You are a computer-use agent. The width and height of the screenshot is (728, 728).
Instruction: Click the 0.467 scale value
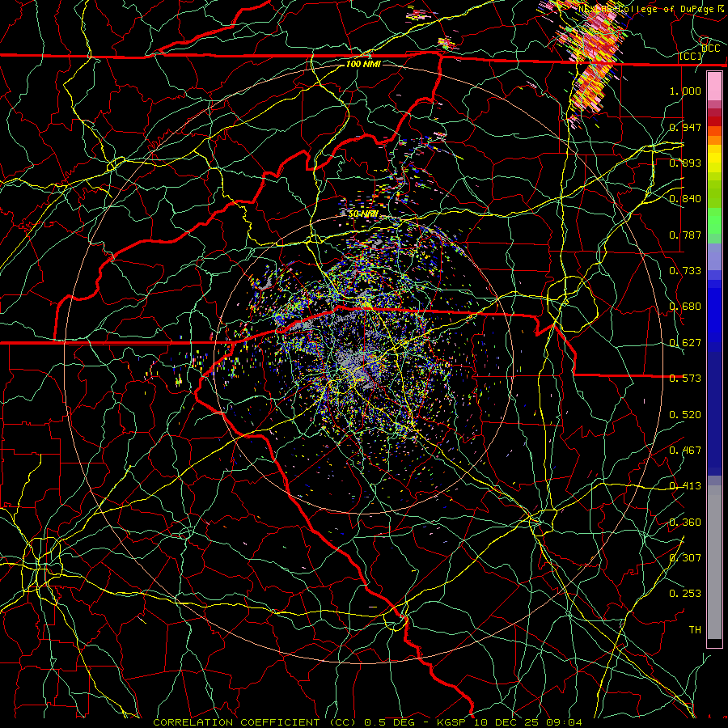(x=685, y=451)
